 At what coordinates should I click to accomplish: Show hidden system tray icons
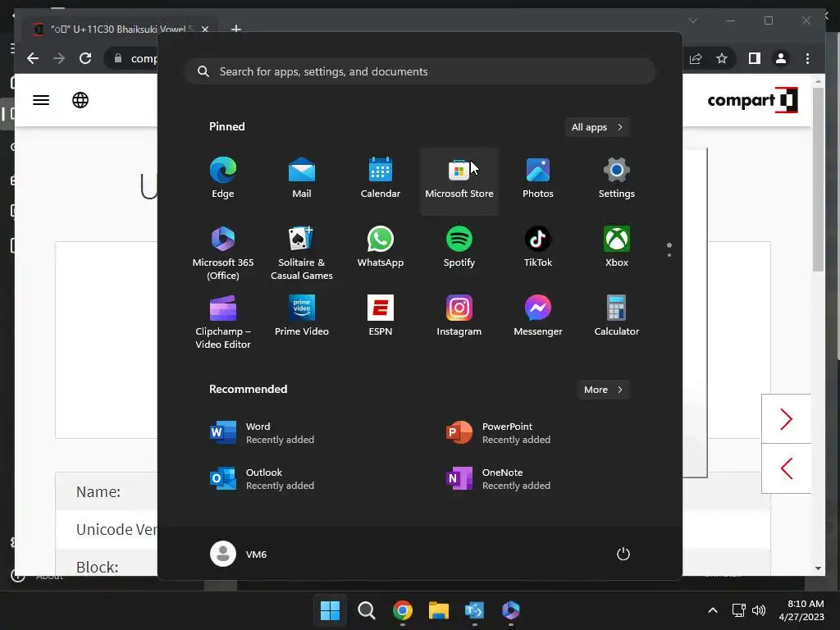pyautogui.click(x=713, y=610)
